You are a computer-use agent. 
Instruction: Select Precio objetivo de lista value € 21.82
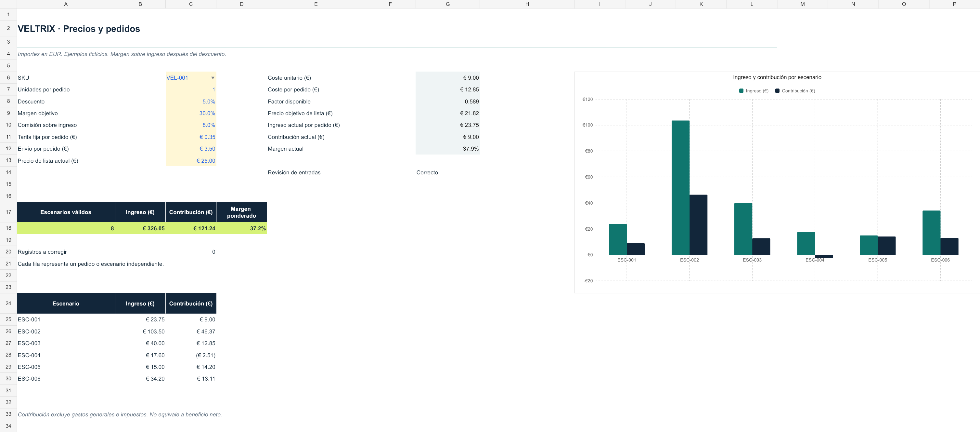coord(448,114)
